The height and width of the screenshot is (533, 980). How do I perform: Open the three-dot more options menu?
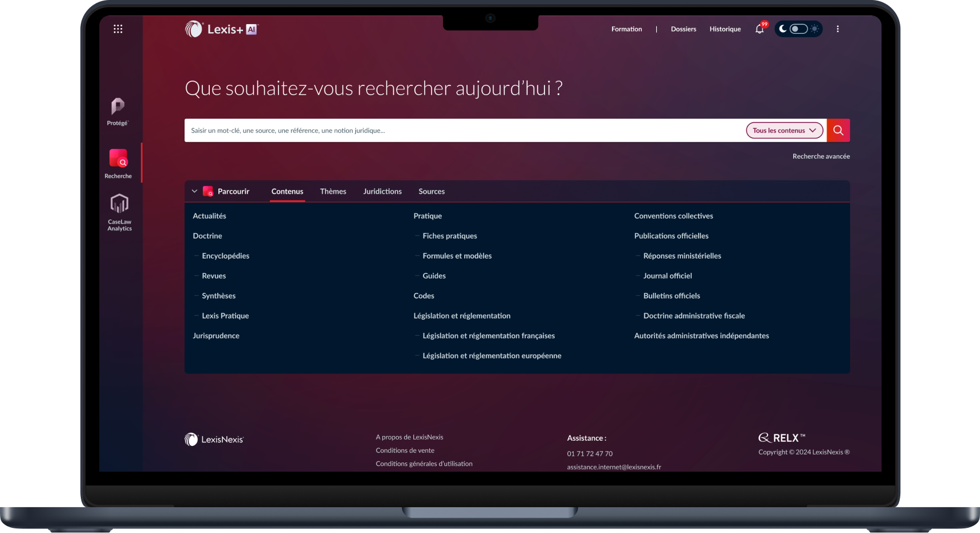click(837, 29)
